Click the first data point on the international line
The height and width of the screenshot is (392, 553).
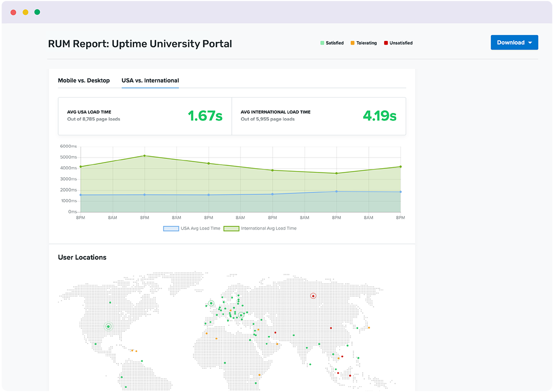81,167
